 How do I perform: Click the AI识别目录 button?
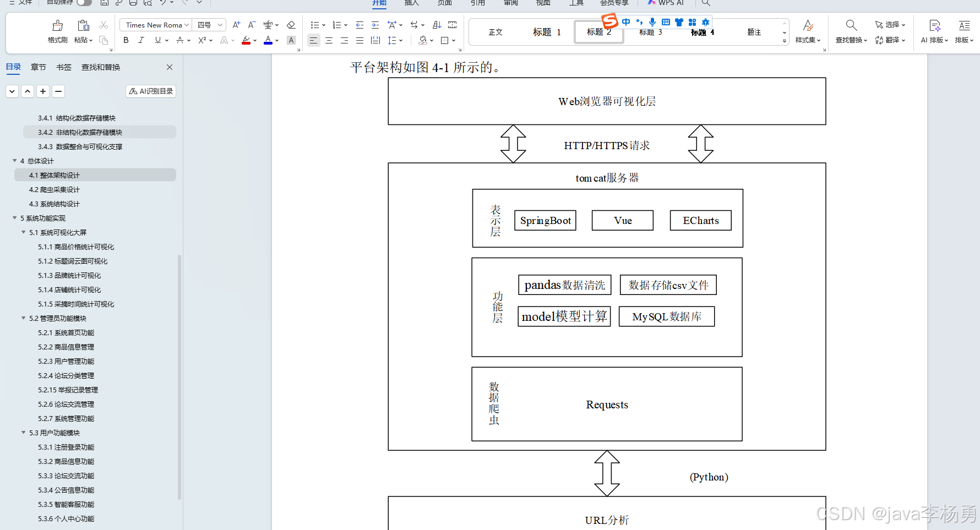coord(151,91)
